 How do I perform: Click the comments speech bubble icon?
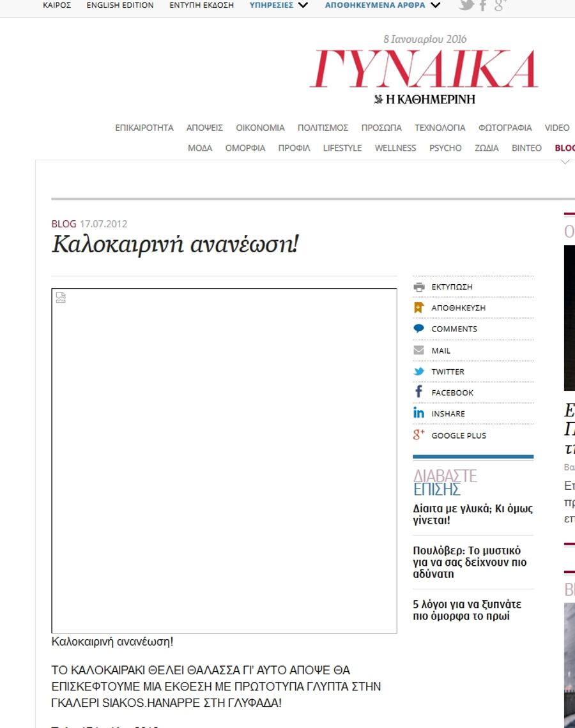click(418, 329)
